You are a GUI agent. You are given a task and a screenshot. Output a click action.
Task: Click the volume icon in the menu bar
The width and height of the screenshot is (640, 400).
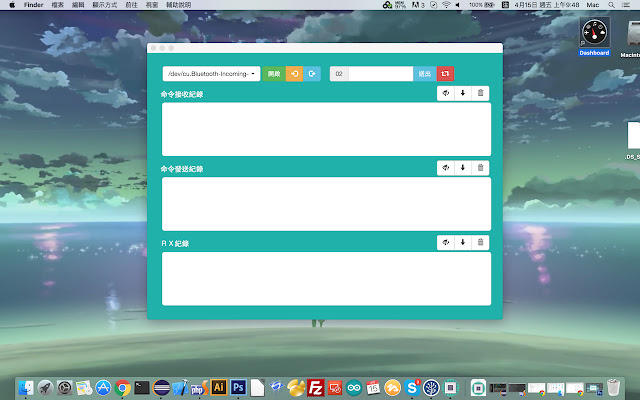point(458,5)
